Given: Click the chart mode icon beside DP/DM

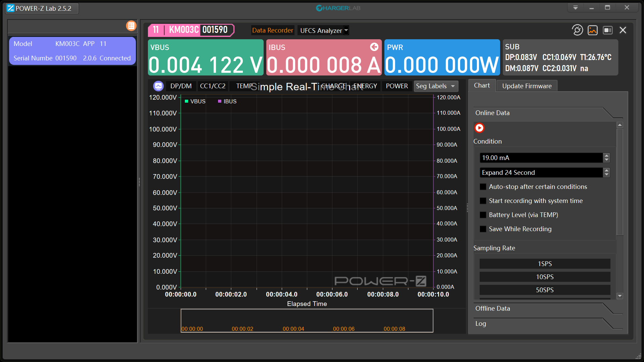Looking at the screenshot, I should [158, 86].
